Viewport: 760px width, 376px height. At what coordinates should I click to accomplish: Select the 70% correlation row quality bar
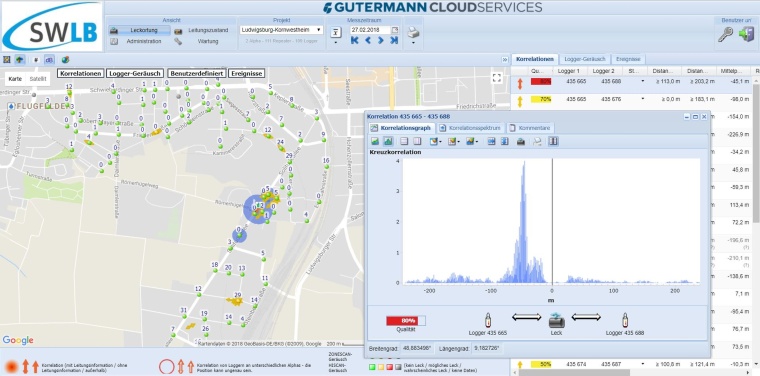click(x=540, y=99)
